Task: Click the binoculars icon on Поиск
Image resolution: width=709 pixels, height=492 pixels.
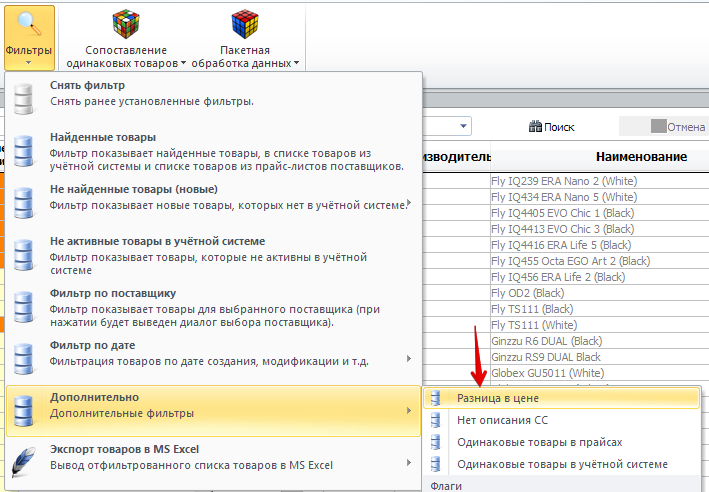Action: tap(535, 127)
